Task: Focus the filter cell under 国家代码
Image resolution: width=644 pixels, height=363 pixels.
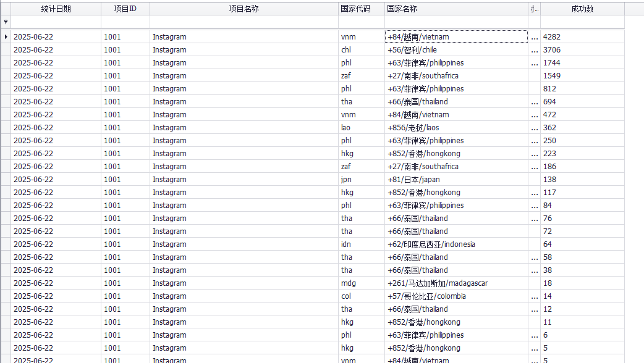Action: pyautogui.click(x=362, y=22)
